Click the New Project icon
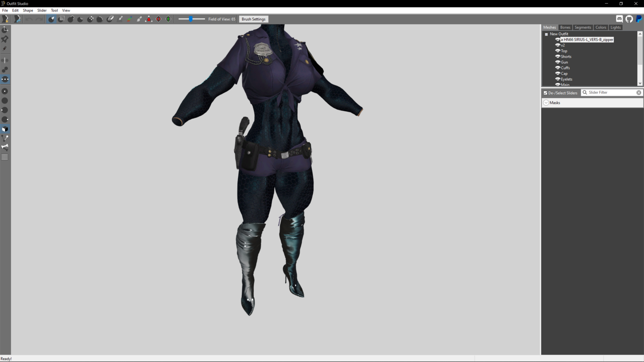Viewport: 644px width, 362px height. click(x=5, y=19)
